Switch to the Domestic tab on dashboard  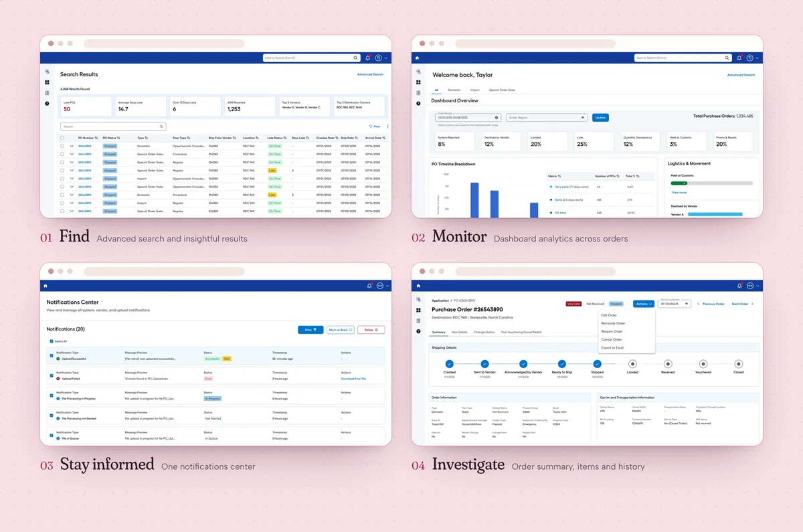click(454, 90)
